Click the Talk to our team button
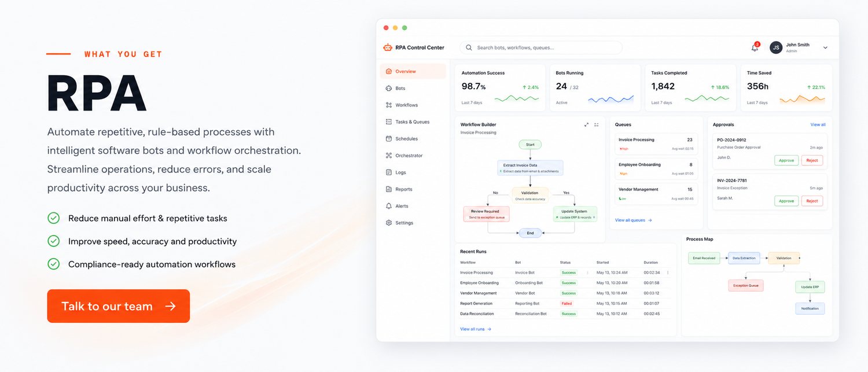Image resolution: width=868 pixels, height=372 pixels. point(119,306)
